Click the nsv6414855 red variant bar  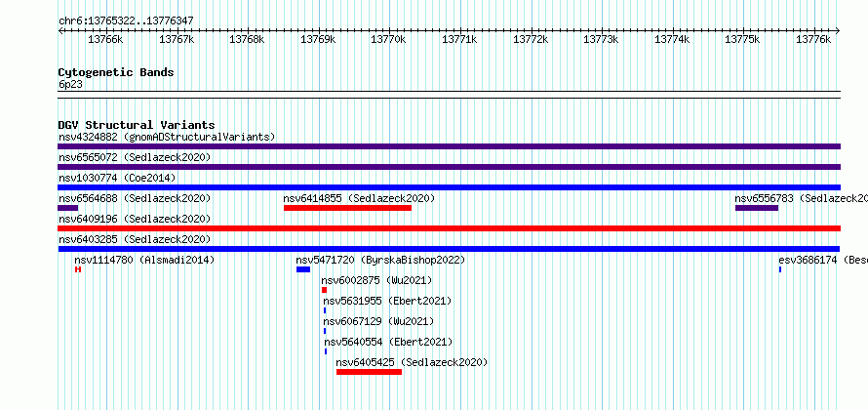tap(347, 208)
